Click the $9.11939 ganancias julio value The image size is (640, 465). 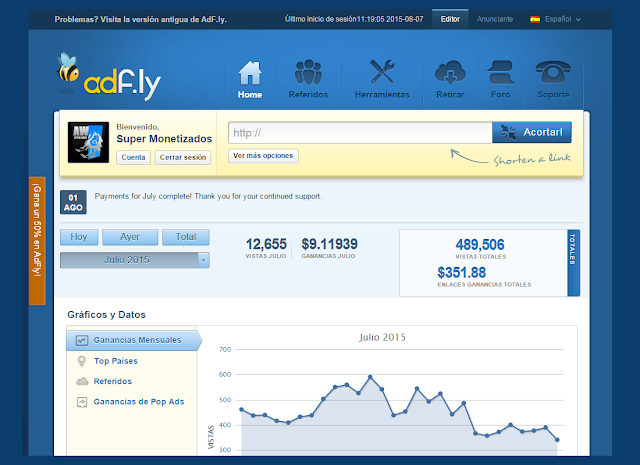[x=329, y=244]
